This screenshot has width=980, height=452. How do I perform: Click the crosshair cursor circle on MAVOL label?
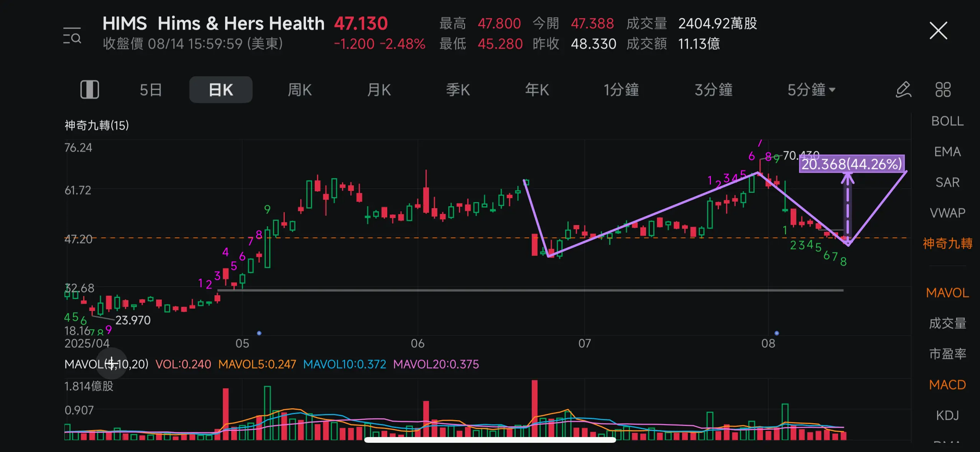point(112,363)
